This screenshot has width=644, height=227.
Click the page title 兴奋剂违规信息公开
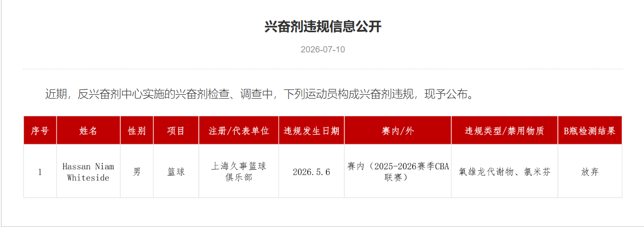(322, 26)
